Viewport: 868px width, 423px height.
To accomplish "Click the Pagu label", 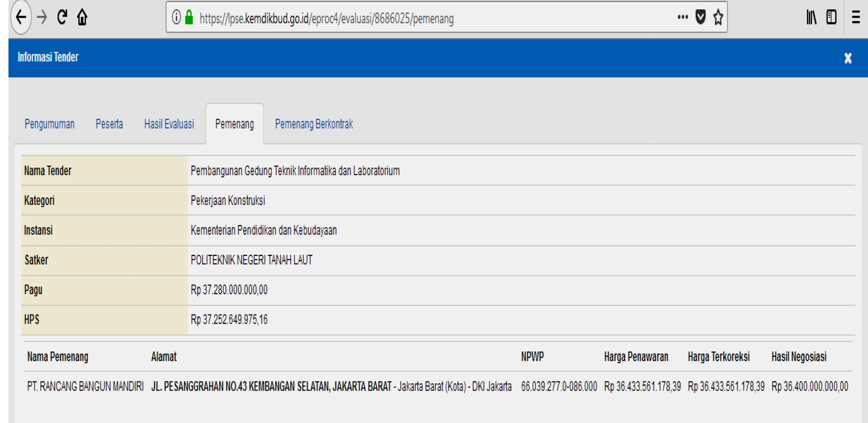I will [33, 290].
